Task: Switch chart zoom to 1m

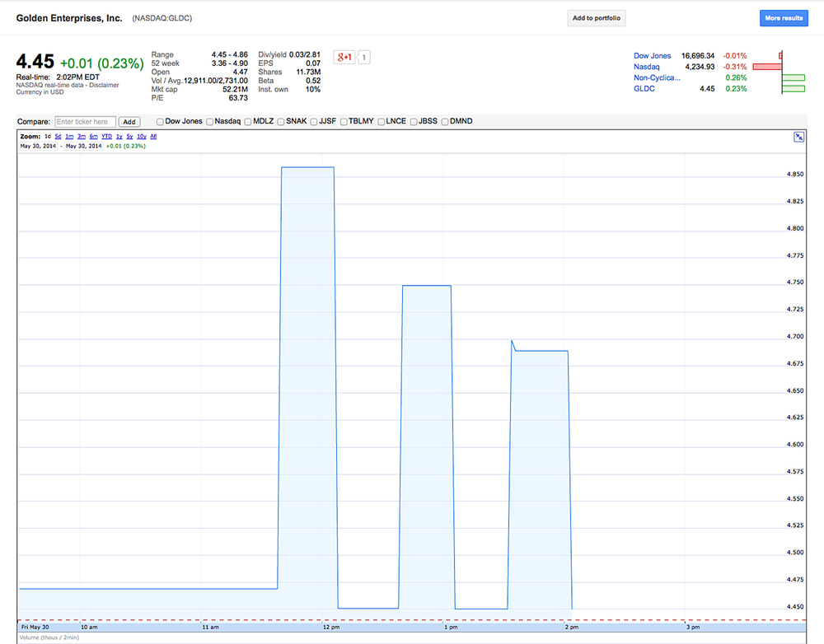Action: click(70, 136)
